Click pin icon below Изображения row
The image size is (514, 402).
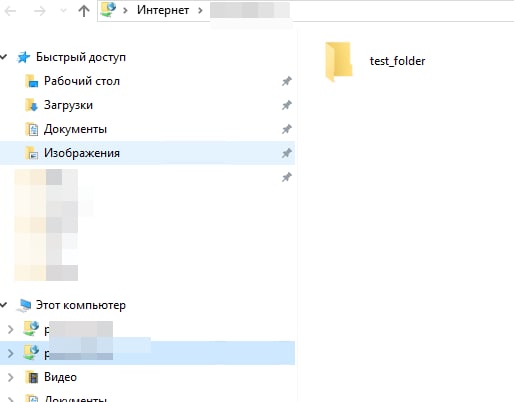pyautogui.click(x=287, y=177)
